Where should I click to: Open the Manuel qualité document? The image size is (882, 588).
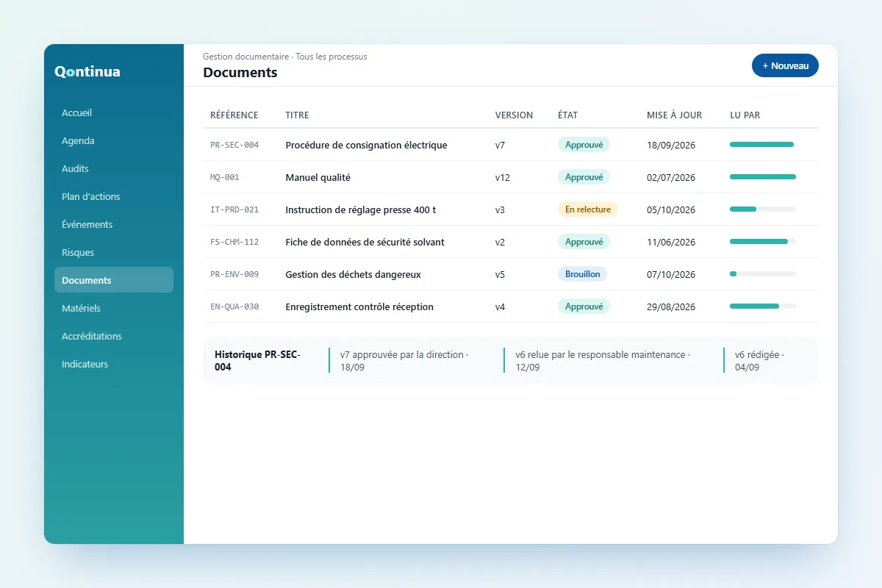(318, 177)
